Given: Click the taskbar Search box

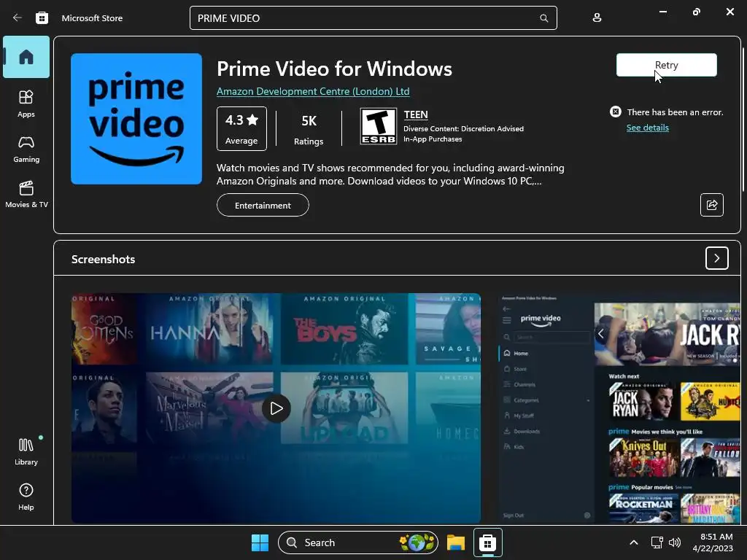Looking at the screenshot, I should (357, 542).
